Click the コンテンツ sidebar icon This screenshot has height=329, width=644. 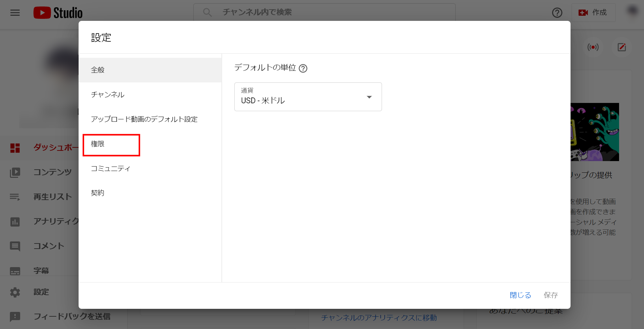point(15,172)
